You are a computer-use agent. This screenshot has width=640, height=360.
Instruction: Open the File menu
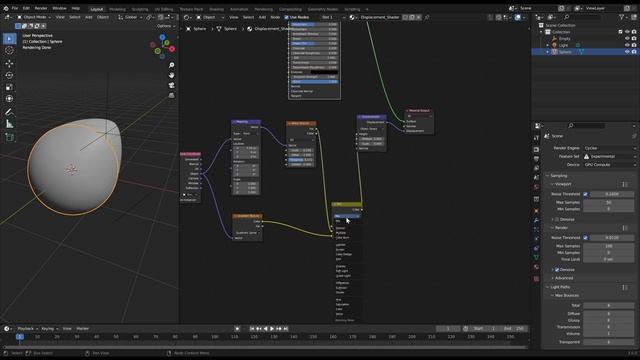[x=15, y=8]
